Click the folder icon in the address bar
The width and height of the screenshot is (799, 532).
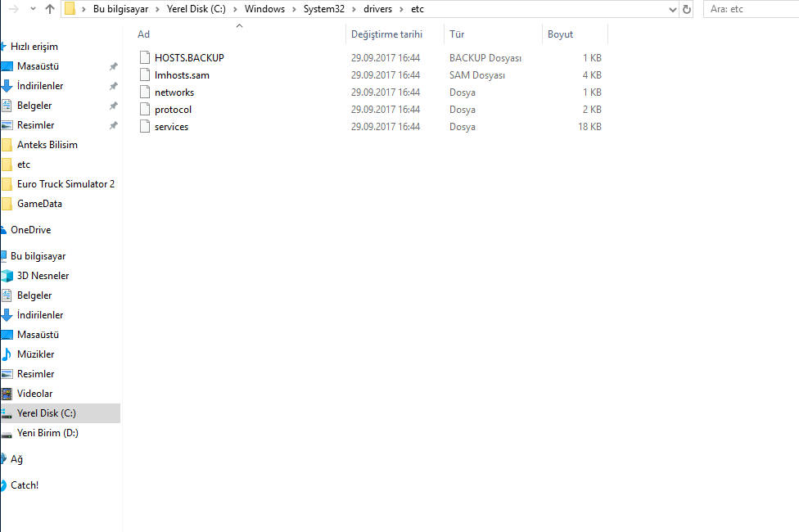tap(70, 9)
